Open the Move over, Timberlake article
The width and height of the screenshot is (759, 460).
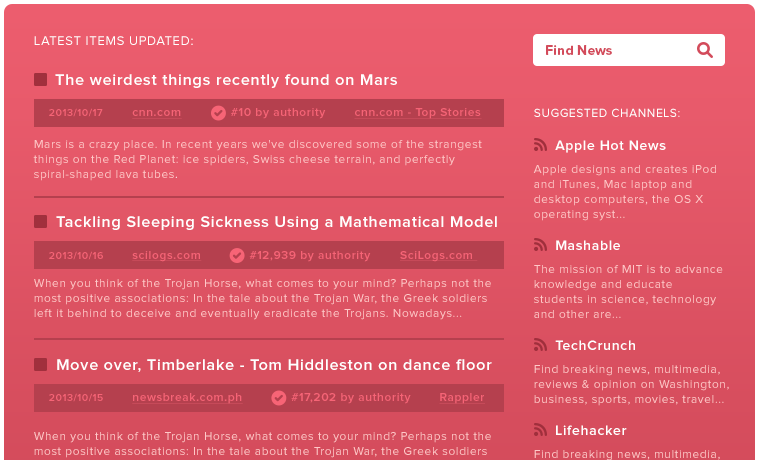coord(273,365)
